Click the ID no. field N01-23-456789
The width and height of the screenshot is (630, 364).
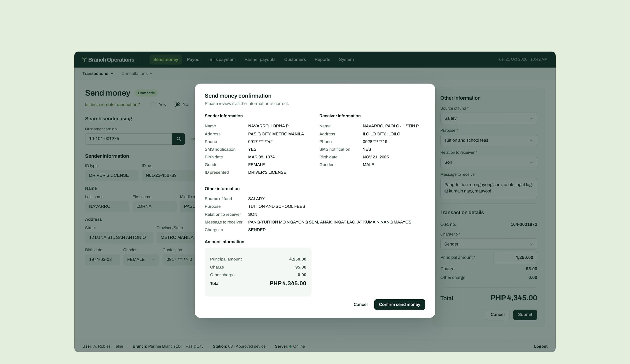tap(168, 175)
